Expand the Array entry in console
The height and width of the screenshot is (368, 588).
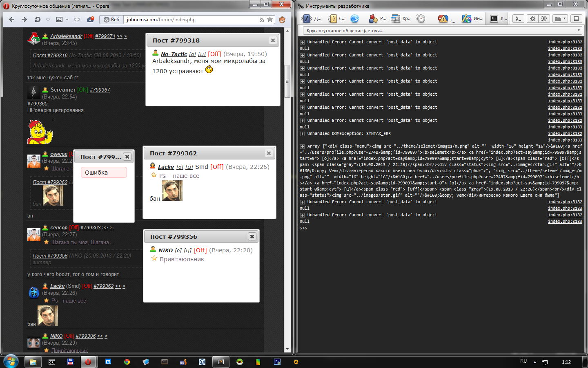tap(302, 146)
